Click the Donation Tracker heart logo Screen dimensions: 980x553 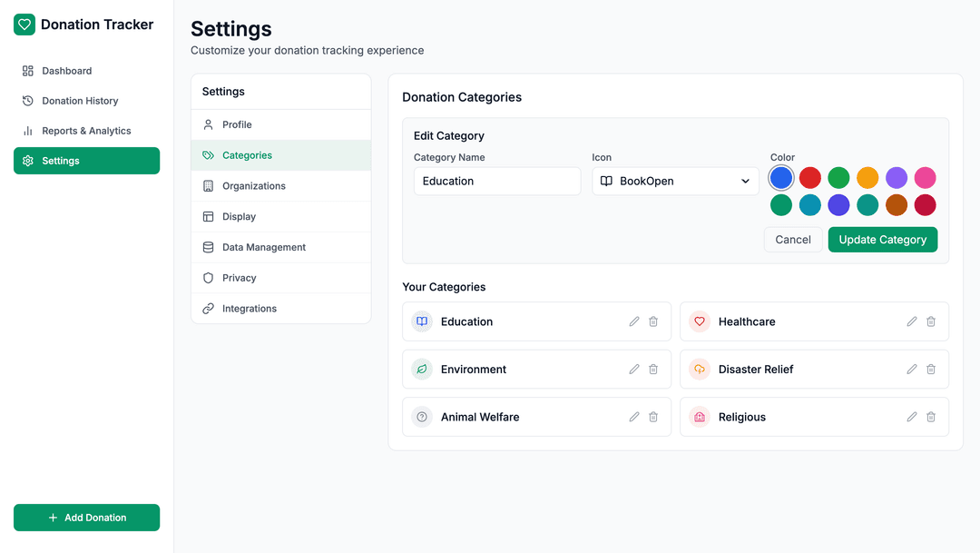coord(24,25)
